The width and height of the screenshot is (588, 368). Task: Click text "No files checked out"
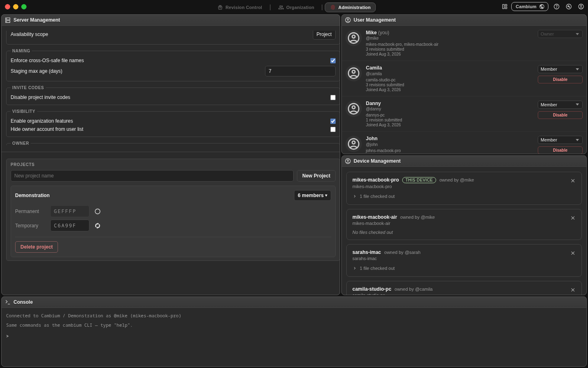pos(372,232)
